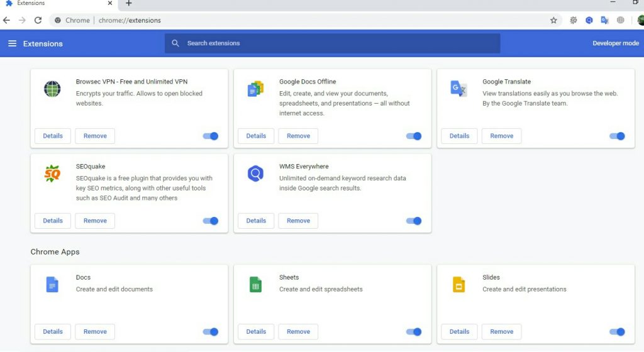
Task: Remove Google Docs Offline extension
Action: tap(298, 136)
